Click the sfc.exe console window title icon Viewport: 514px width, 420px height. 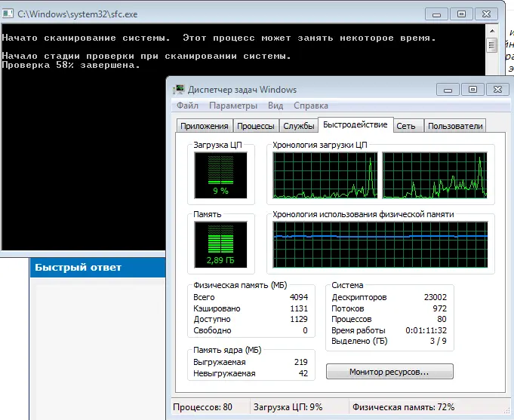tap(10, 14)
